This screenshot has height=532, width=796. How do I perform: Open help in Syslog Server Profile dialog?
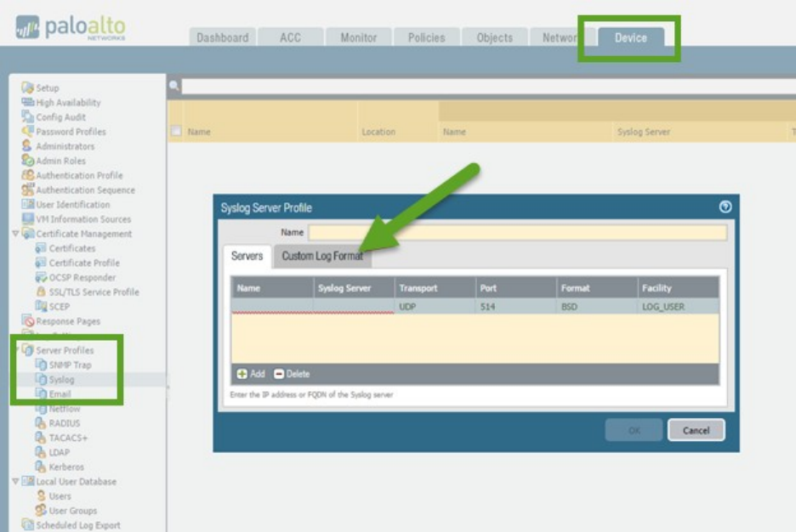click(725, 207)
